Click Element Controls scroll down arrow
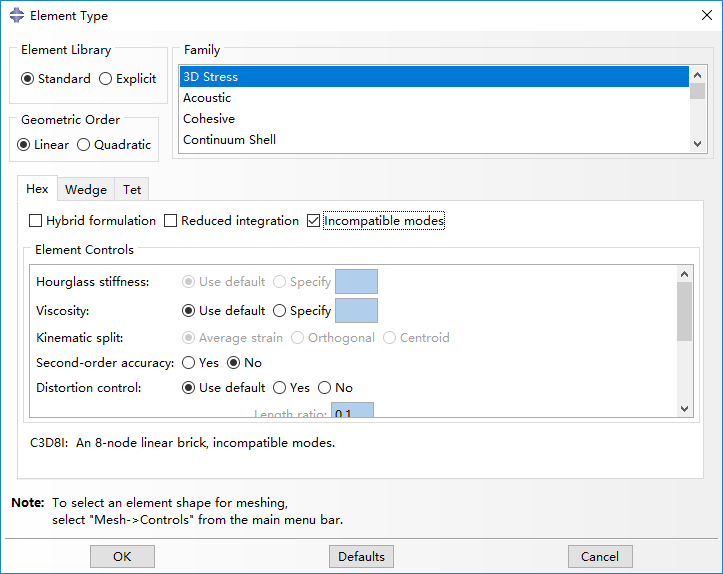This screenshot has height=574, width=723. tap(684, 408)
